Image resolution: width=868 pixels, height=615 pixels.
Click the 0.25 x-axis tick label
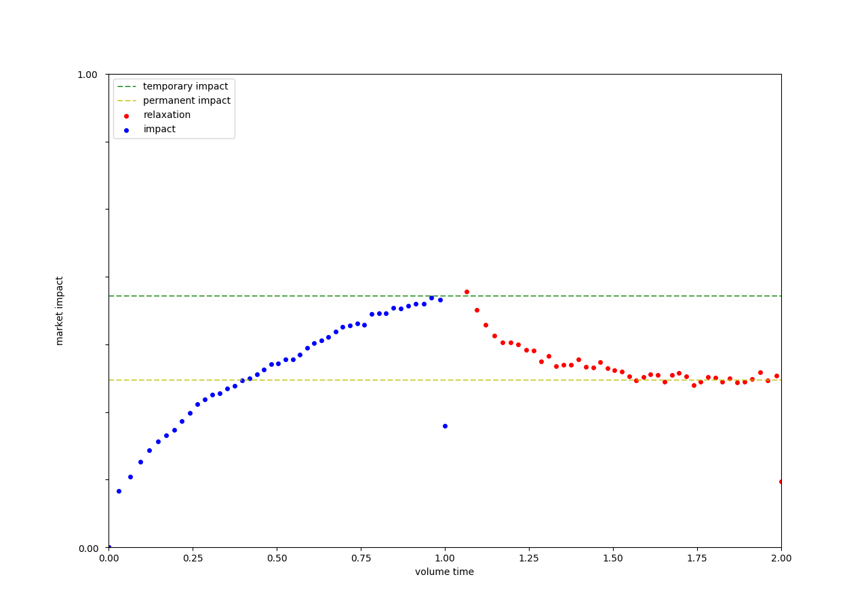[193, 559]
